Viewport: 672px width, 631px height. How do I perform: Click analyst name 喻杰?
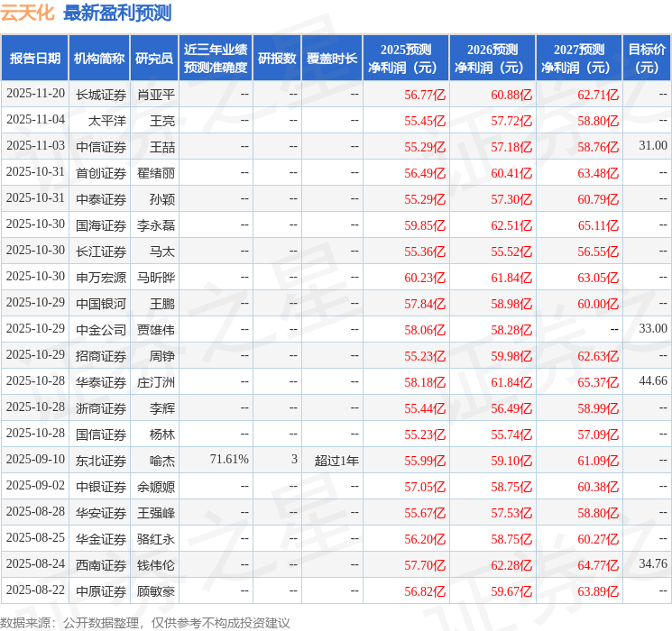click(x=162, y=460)
